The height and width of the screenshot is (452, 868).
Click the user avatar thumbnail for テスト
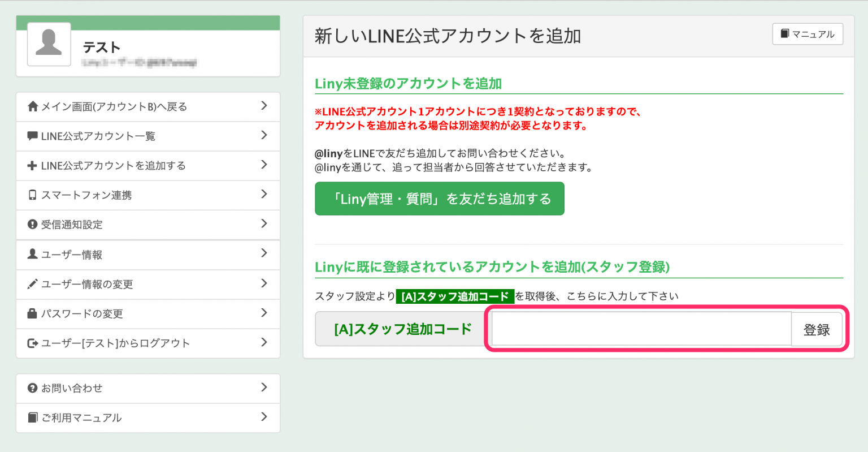pyautogui.click(x=49, y=44)
